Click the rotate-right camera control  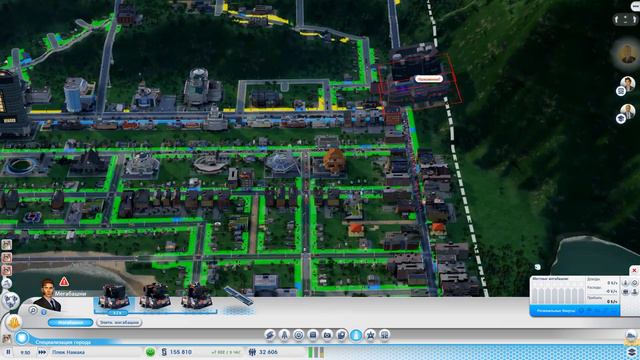(634, 20)
